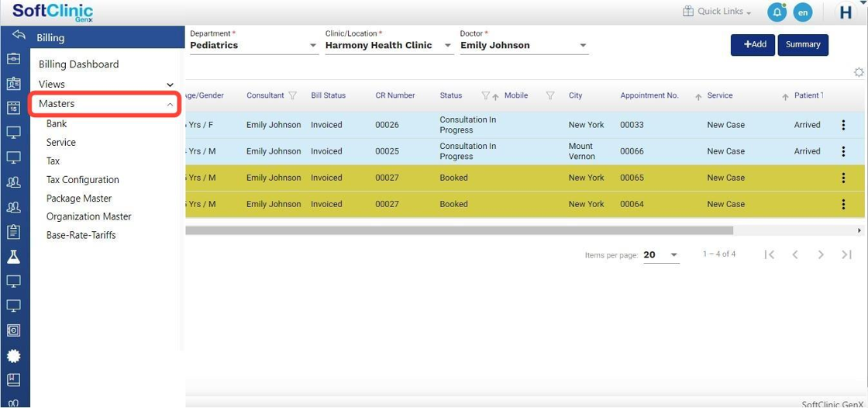Viewport: 868px width, 408px height.
Task: Open three-dot menu for appointment 00064
Action: click(843, 205)
